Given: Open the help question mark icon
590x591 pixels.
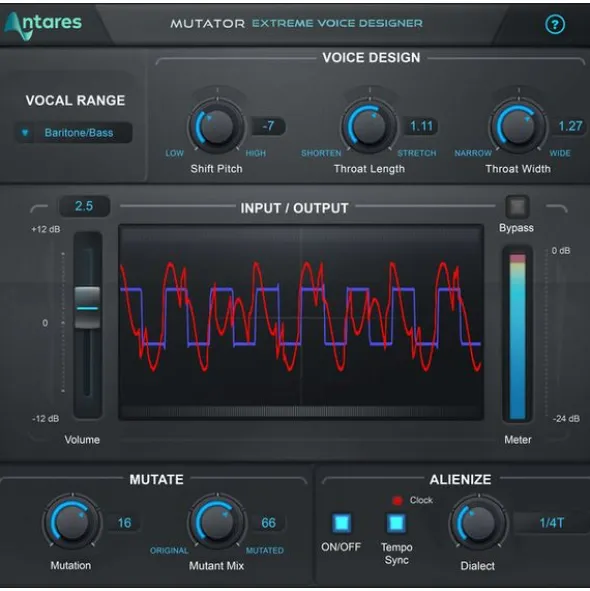Looking at the screenshot, I should [x=555, y=24].
